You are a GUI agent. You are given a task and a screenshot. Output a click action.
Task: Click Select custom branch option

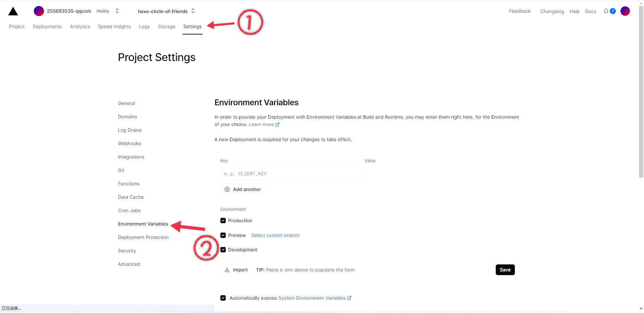click(x=275, y=235)
